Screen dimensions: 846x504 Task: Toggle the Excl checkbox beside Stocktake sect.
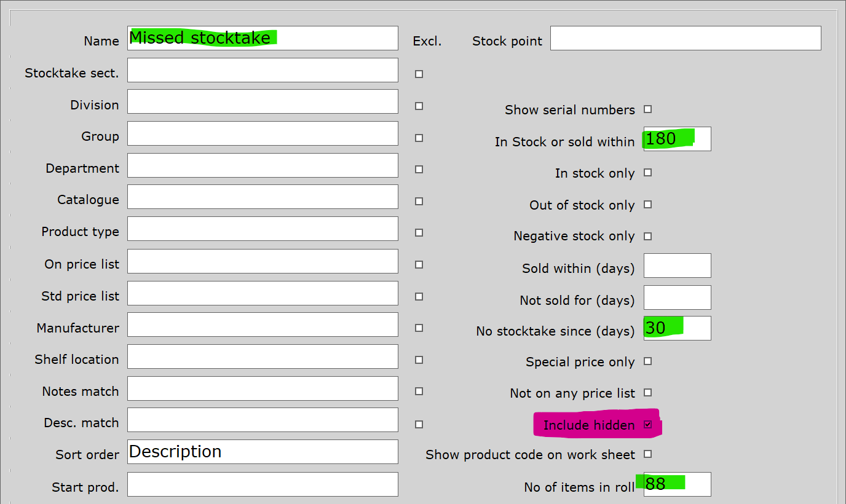419,74
